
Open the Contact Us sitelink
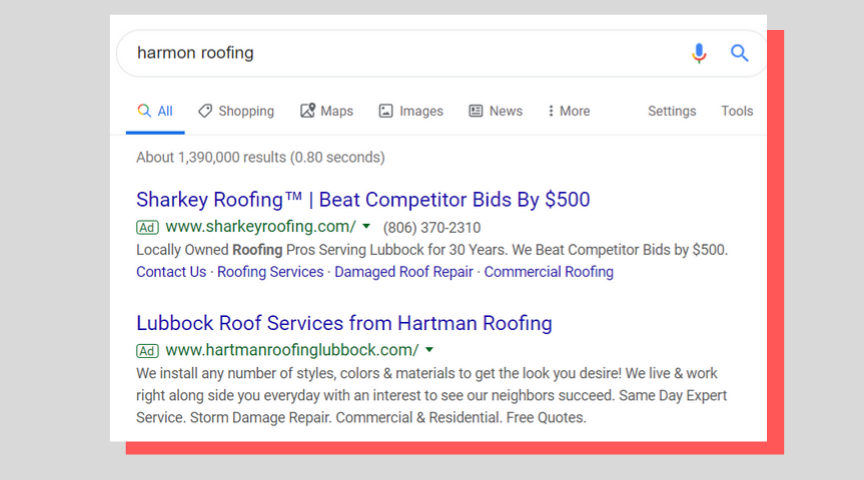tap(171, 272)
